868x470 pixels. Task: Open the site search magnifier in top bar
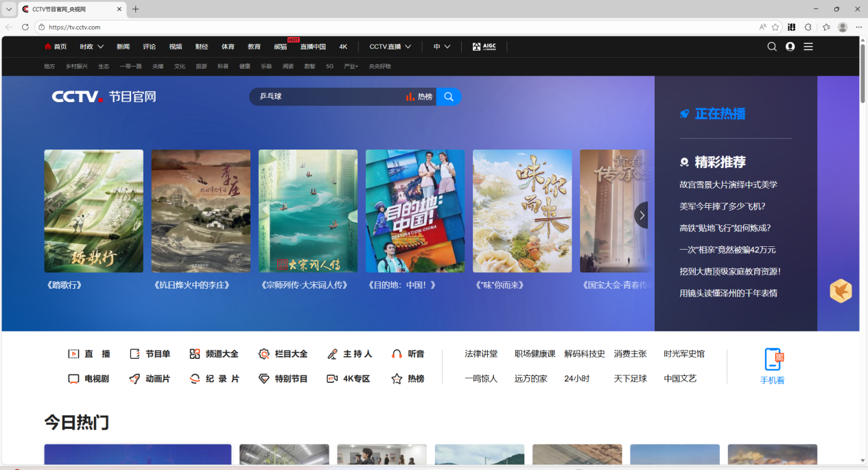(772, 47)
